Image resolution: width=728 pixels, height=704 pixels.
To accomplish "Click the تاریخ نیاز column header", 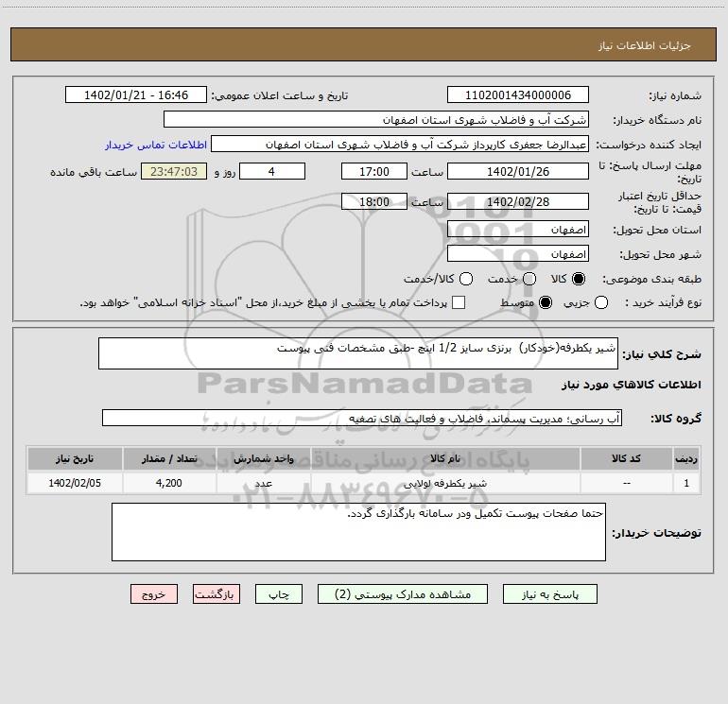I will [x=75, y=458].
